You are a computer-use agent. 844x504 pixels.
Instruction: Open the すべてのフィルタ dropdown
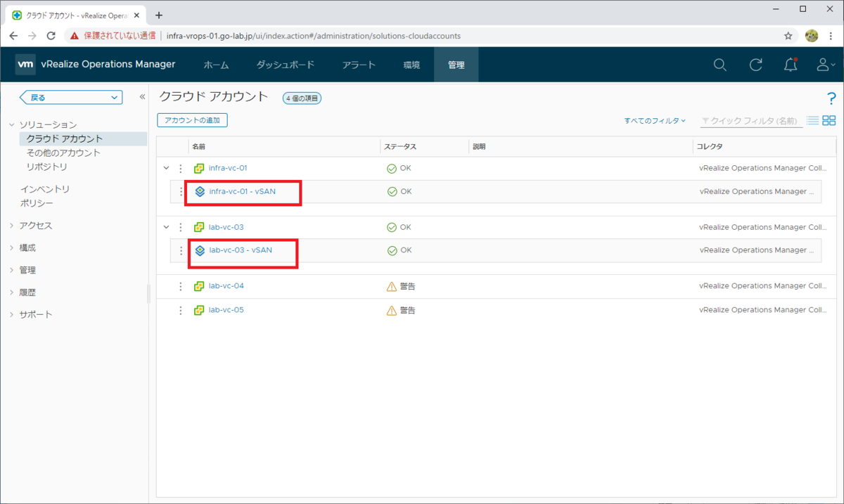click(x=654, y=120)
